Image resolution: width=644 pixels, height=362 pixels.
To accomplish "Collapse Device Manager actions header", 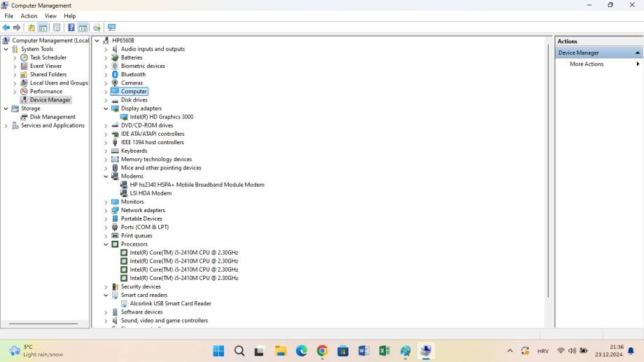I will click(638, 53).
